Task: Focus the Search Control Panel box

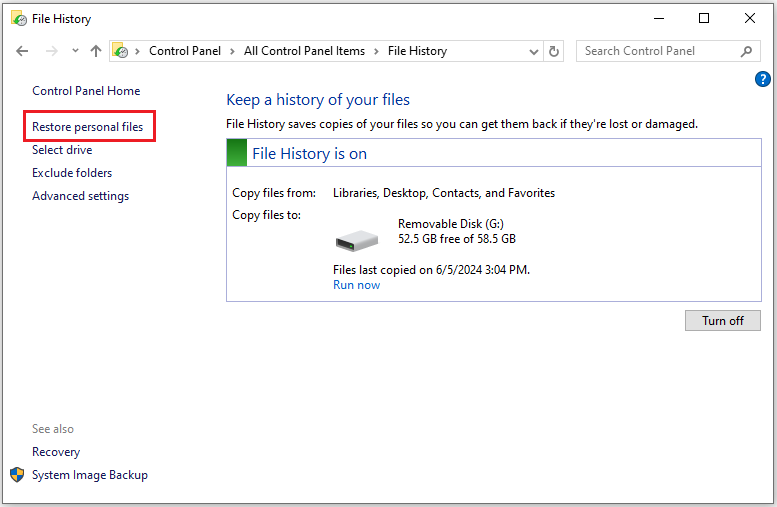Action: 668,51
